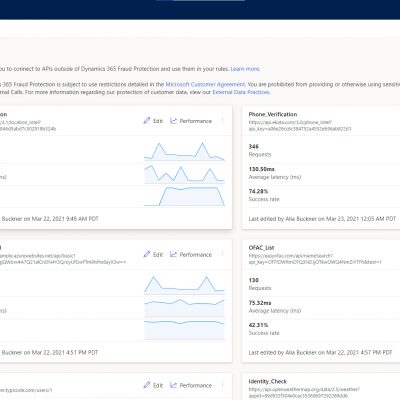Click the last edited Mar 22, 2021 4:51 PM text
Viewport: 400px width, 400px height.
point(49,352)
